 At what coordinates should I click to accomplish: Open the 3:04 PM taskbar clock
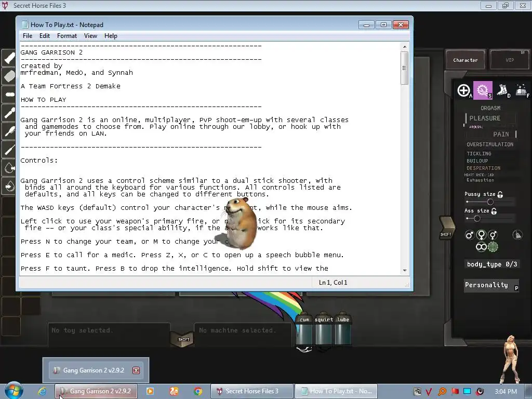tap(506, 392)
